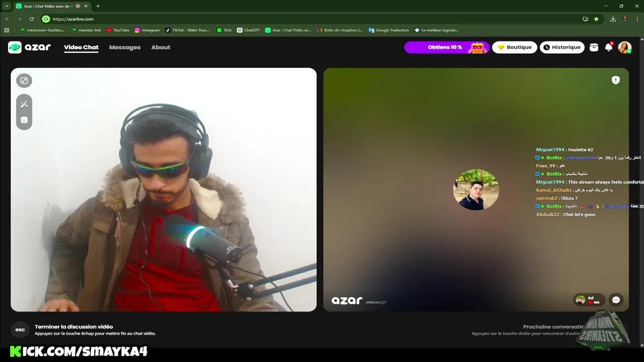
Task: Open the Kick bookmark
Action: click(224, 30)
